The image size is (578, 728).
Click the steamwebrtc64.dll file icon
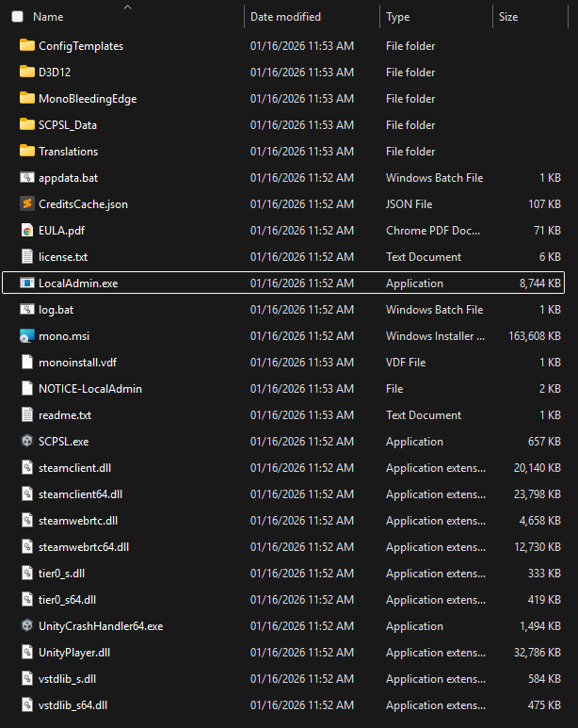click(x=27, y=546)
